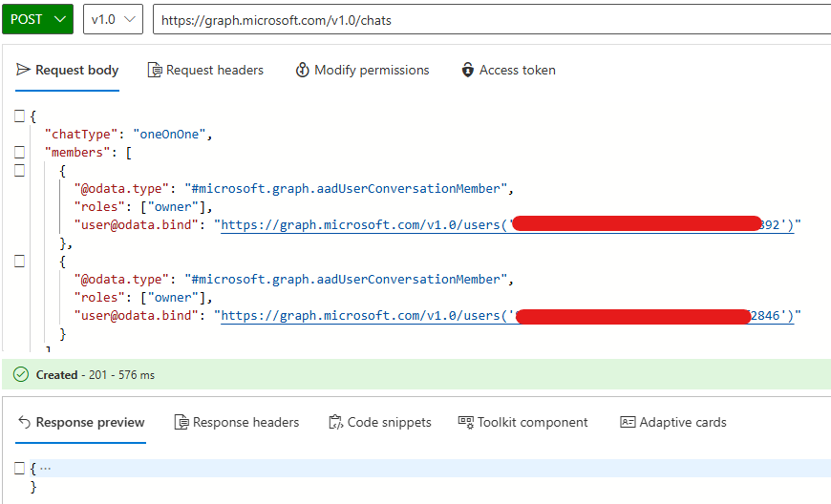Click the first "@odata.type" key

[x=121, y=189]
